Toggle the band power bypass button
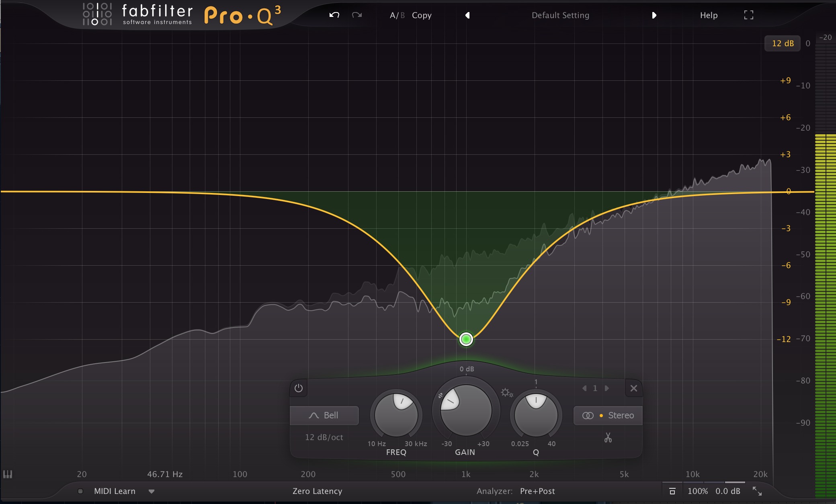836x504 pixels. click(299, 388)
